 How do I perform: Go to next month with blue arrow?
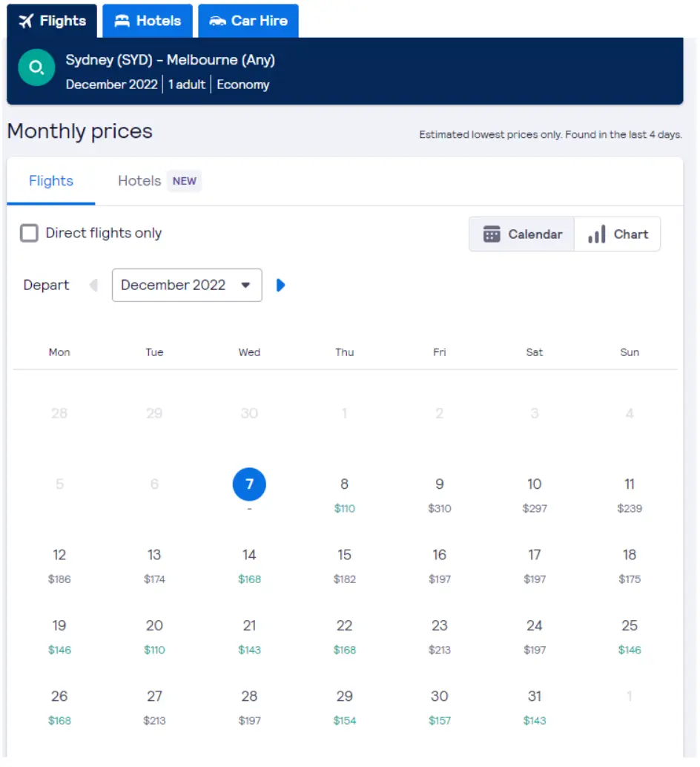click(280, 285)
